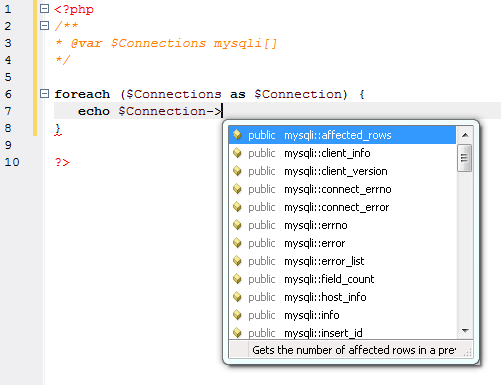Click the property icon beside mysqli::client_info
Screen dimensions: 501x385
pyautogui.click(x=237, y=153)
